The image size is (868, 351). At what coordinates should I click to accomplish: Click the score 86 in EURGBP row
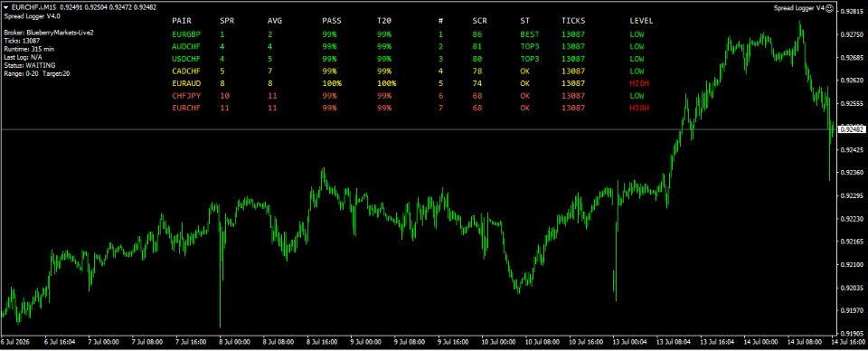[477, 33]
